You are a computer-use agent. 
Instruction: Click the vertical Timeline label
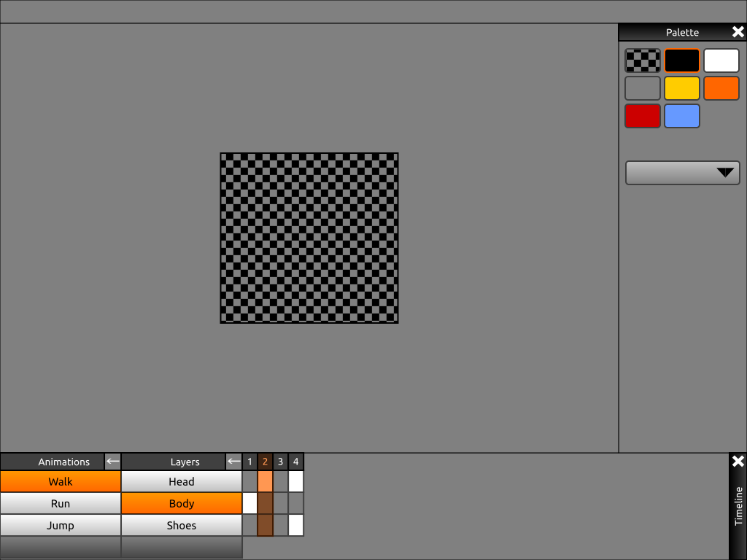[x=738, y=506]
